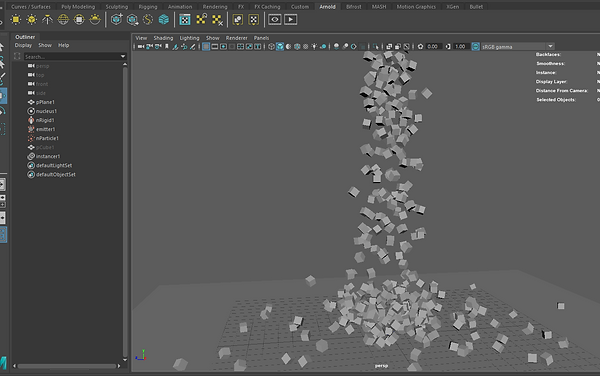Toggle the grid display icon in viewport toolbar
600x376 pixels.
[206, 47]
